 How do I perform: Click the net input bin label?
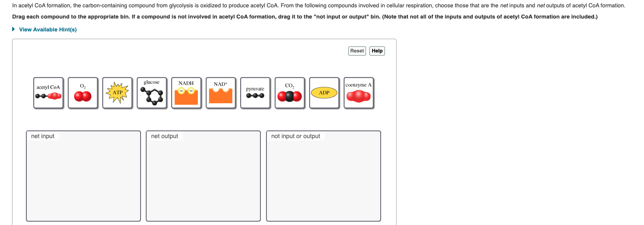pyautogui.click(x=43, y=136)
